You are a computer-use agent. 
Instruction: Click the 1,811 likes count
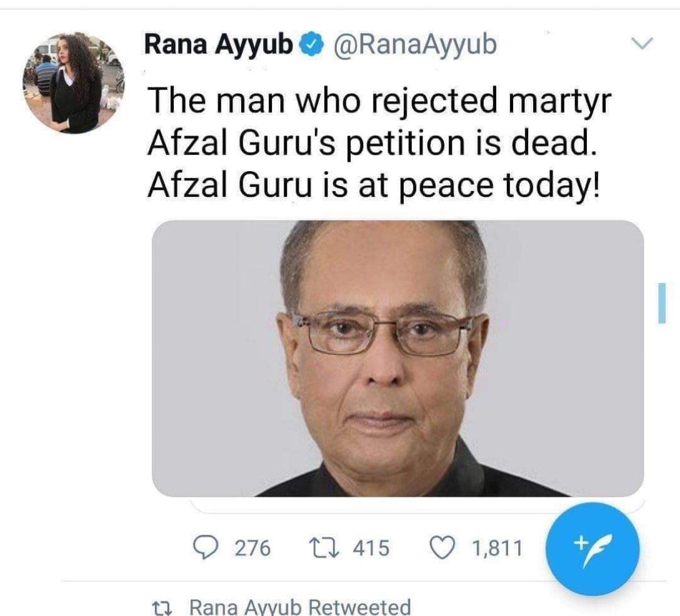point(496,549)
